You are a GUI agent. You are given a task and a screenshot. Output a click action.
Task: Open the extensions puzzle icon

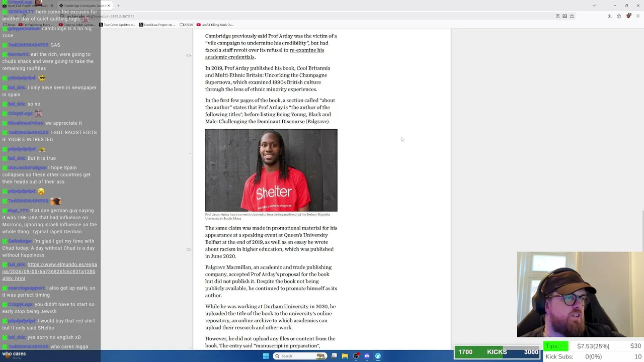coord(619,16)
